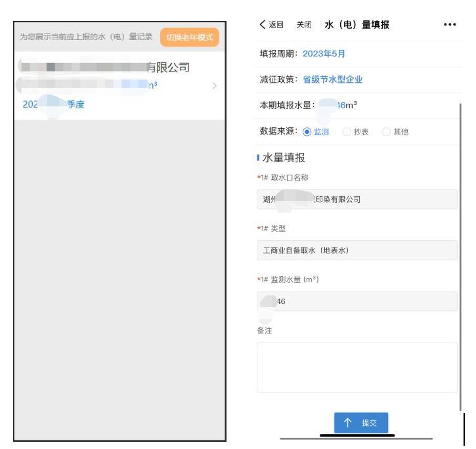Click the quarter text ending 季度
Image resolution: width=476 pixels, height=449 pixels.
53,104
